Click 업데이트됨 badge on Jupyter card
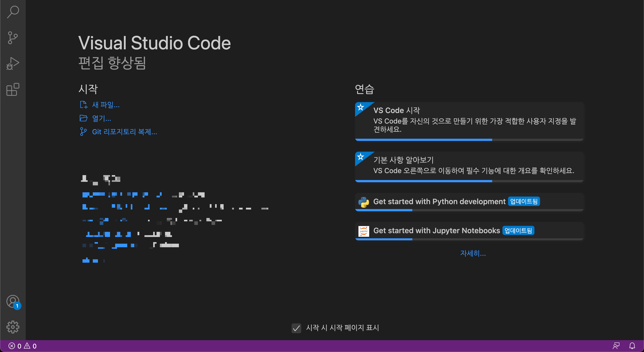Image resolution: width=644 pixels, height=352 pixels. [518, 230]
